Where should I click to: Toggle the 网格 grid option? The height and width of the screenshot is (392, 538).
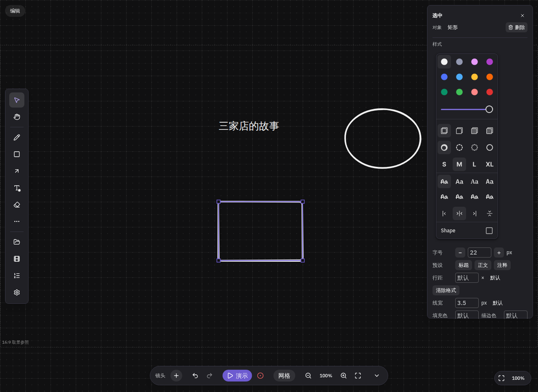coord(284,376)
